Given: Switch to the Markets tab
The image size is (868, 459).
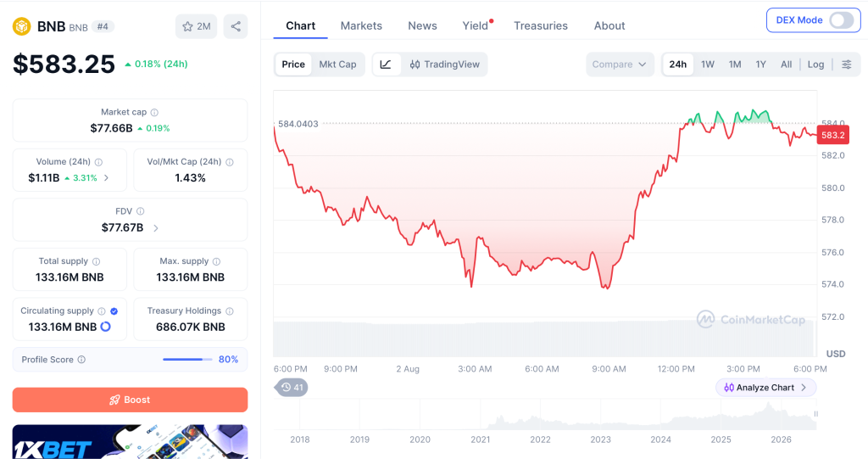Looking at the screenshot, I should pos(361,26).
